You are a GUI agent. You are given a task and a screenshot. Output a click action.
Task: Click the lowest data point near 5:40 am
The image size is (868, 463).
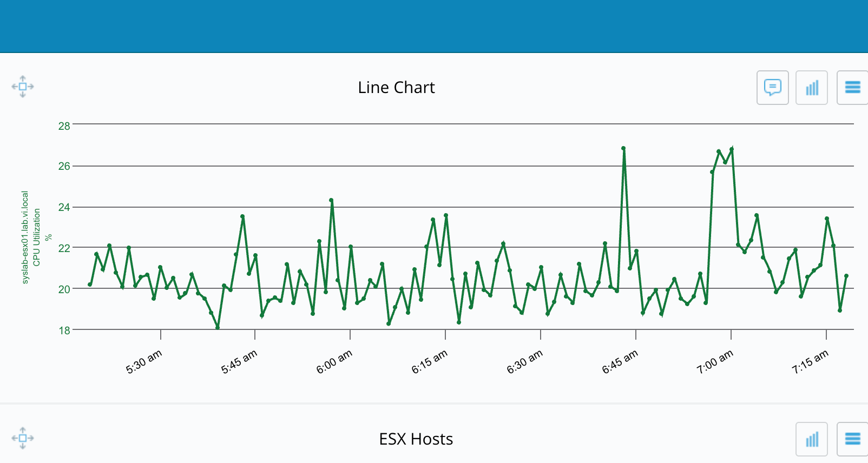218,327
